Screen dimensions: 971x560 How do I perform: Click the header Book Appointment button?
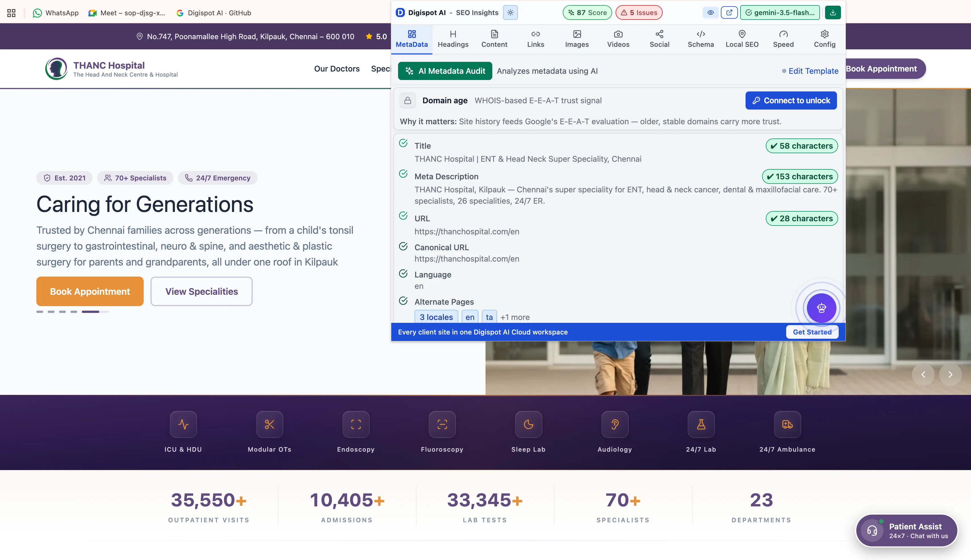(881, 69)
